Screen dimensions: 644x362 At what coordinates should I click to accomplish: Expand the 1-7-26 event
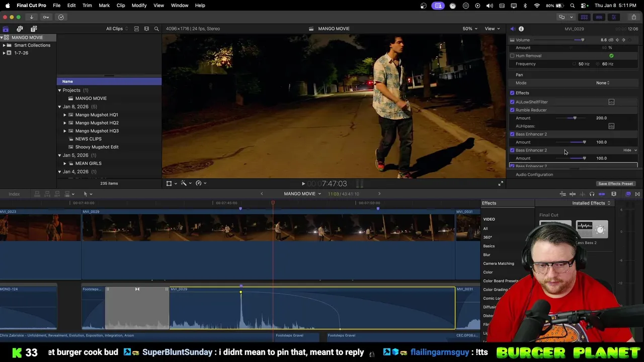(4, 53)
